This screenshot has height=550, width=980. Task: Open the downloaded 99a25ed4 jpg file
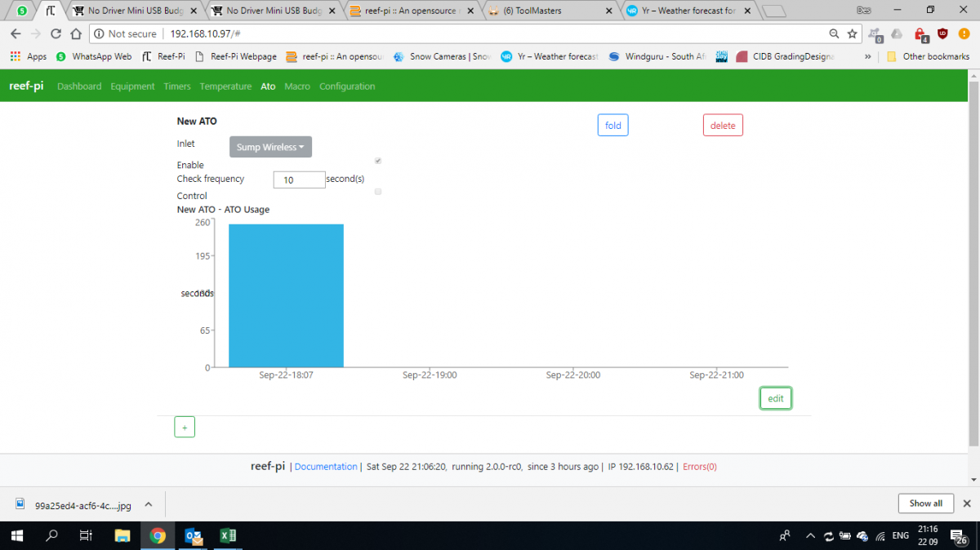pyautogui.click(x=73, y=504)
